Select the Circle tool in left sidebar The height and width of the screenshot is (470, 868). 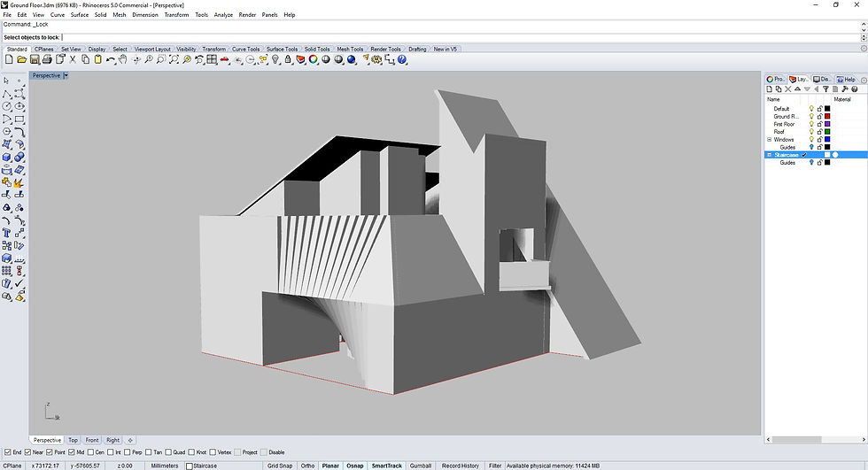pyautogui.click(x=7, y=106)
